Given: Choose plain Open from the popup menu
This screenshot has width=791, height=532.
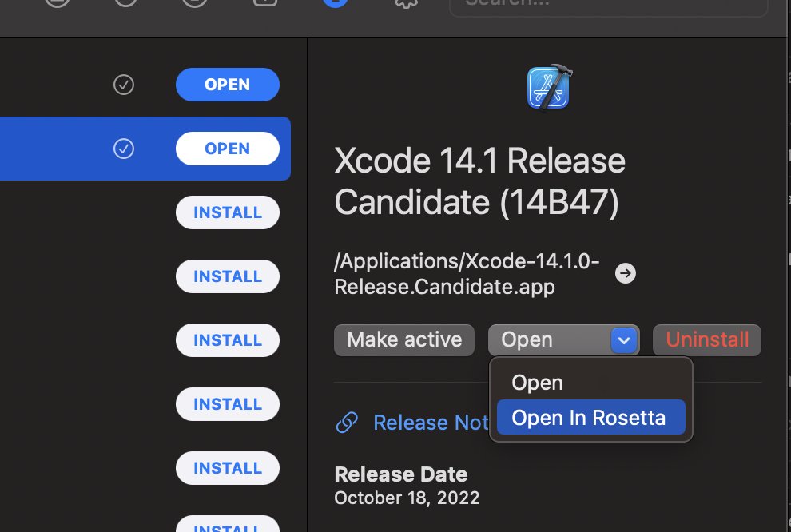Looking at the screenshot, I should (590, 383).
